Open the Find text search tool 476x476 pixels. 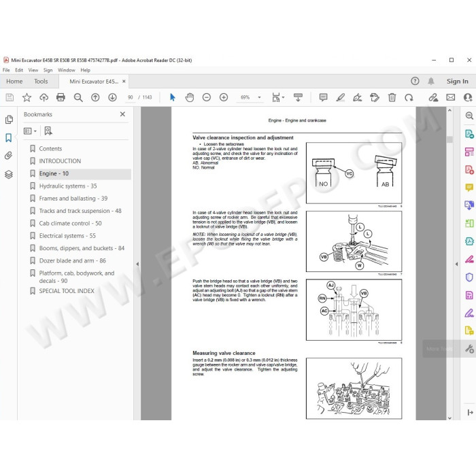point(78,97)
